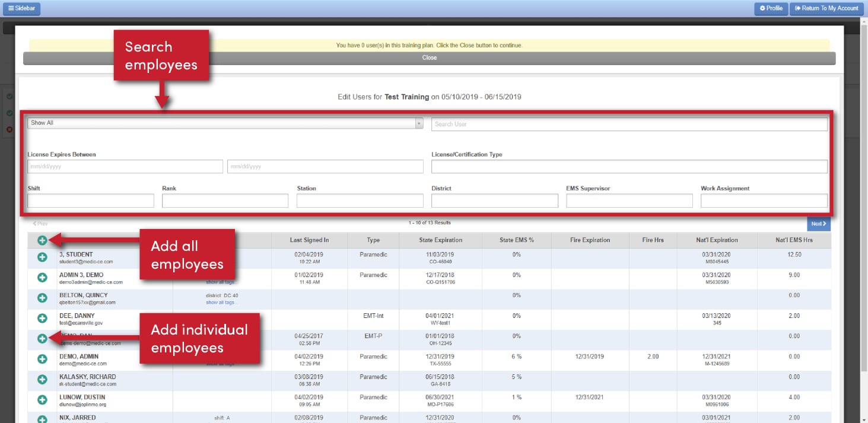Click the Search User input field
This screenshot has width=868, height=423.
click(x=629, y=124)
